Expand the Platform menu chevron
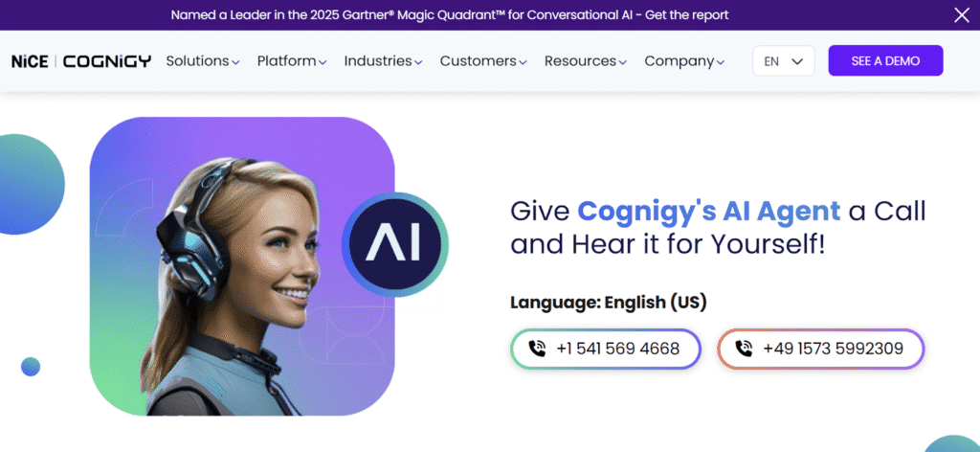 point(323,62)
